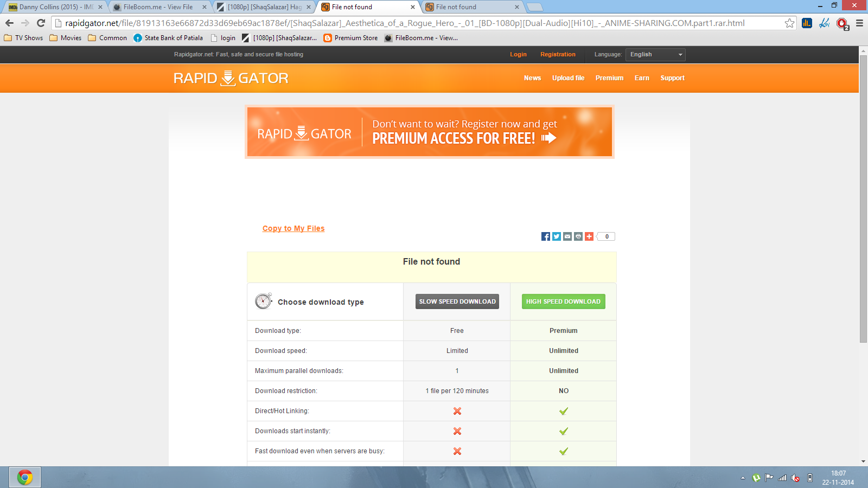Open State Bank of Patiala bookmark

(x=168, y=38)
